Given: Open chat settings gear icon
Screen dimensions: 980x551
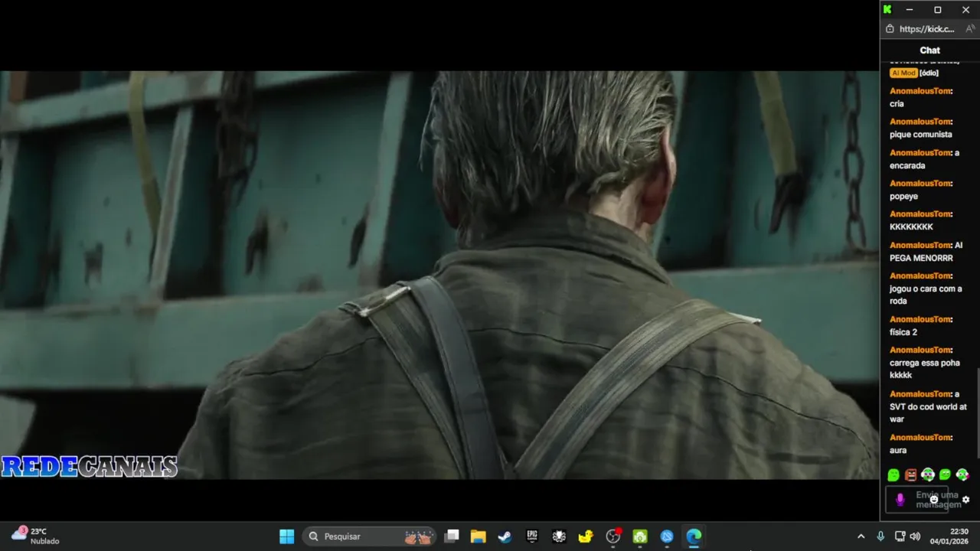Looking at the screenshot, I should (965, 500).
